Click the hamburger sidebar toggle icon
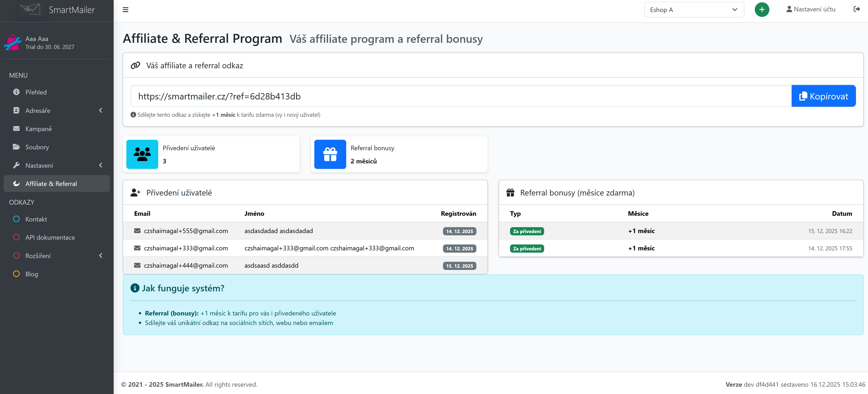This screenshot has width=868, height=394. click(x=125, y=10)
